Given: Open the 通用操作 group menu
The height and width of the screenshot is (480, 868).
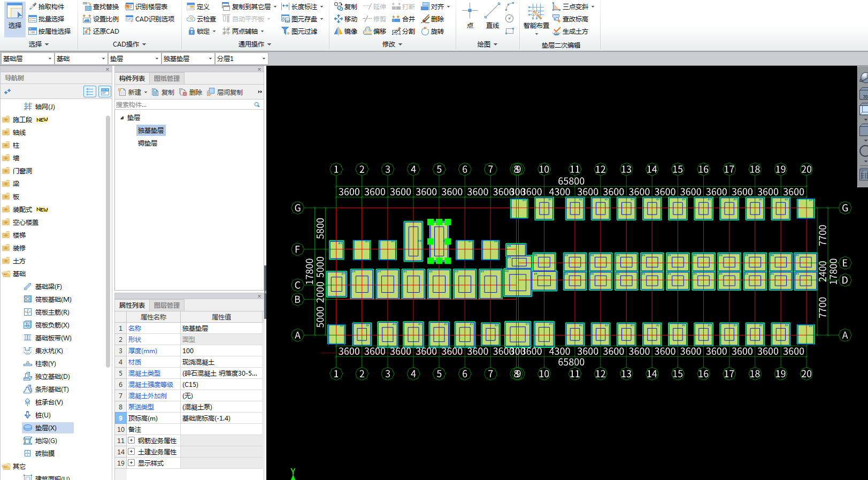Looking at the screenshot, I should (255, 44).
